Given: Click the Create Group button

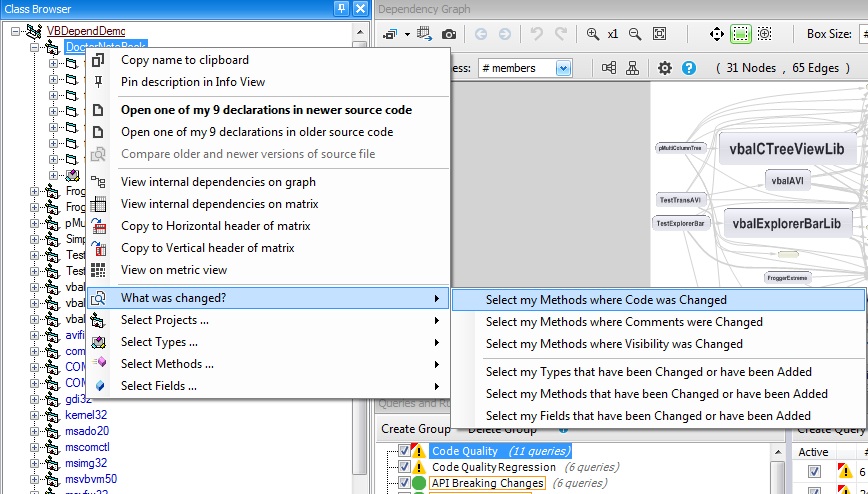Looking at the screenshot, I should pyautogui.click(x=417, y=429).
